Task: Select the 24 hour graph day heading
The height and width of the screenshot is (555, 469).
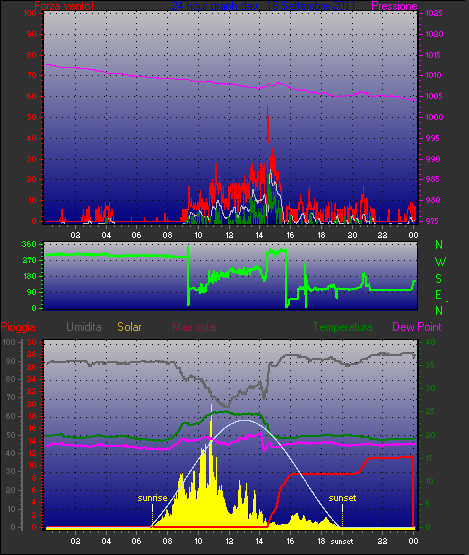Action: coord(263,6)
